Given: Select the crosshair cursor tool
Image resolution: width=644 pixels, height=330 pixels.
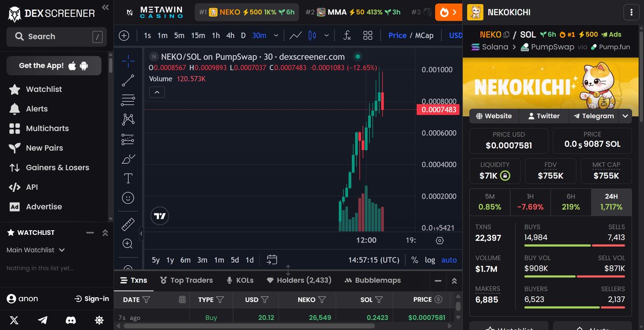Looking at the screenshot, I should pyautogui.click(x=128, y=61).
